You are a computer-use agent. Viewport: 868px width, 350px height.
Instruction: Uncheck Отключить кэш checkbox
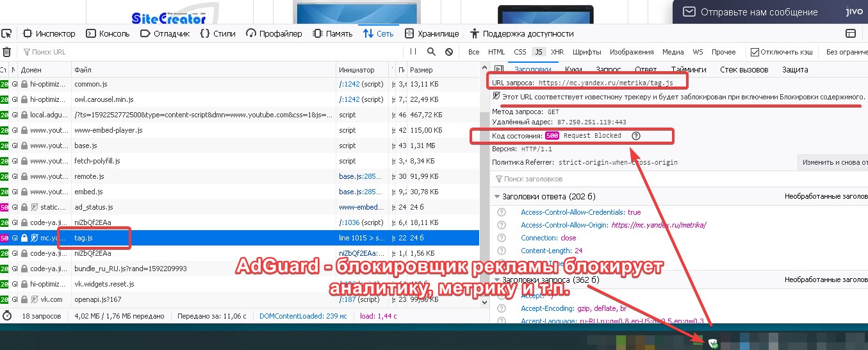(x=755, y=52)
